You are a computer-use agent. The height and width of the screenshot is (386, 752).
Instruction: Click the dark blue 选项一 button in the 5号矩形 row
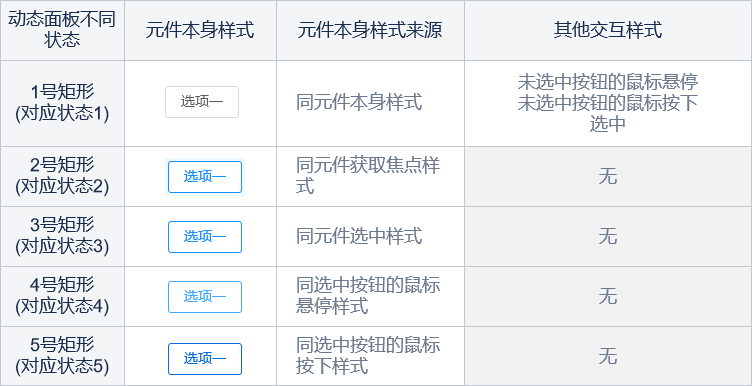point(205,359)
